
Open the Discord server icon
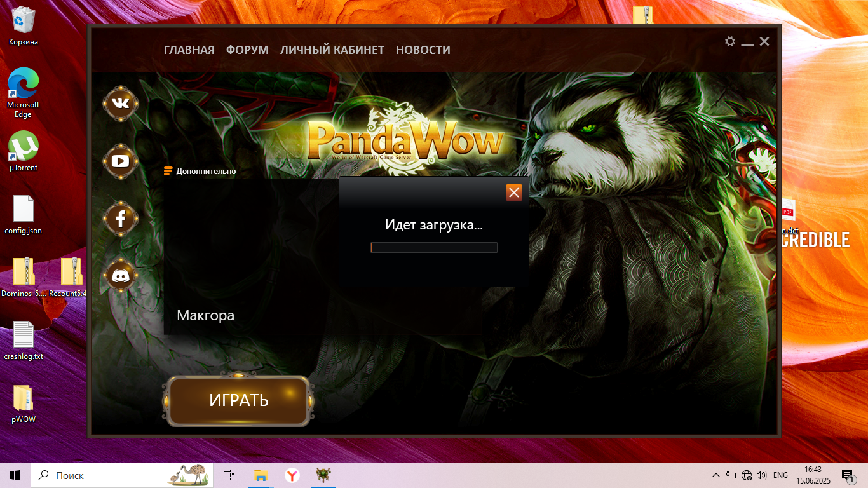(120, 276)
